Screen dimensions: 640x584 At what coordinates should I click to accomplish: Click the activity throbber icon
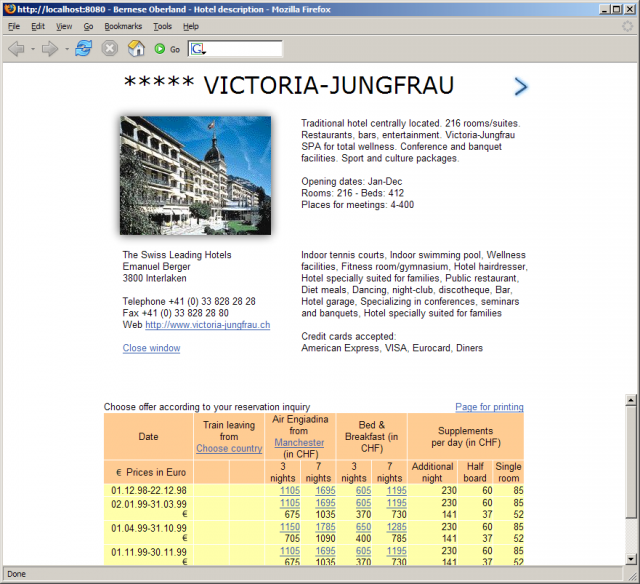[627, 26]
